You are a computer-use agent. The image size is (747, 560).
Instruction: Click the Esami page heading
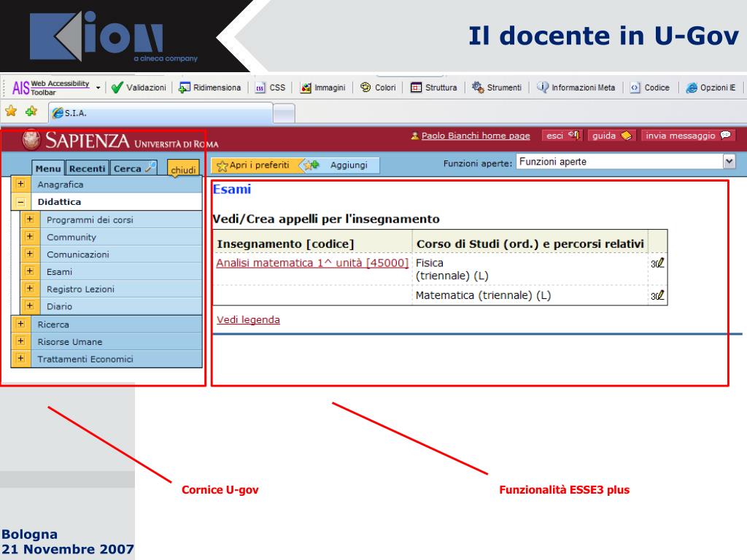231,189
